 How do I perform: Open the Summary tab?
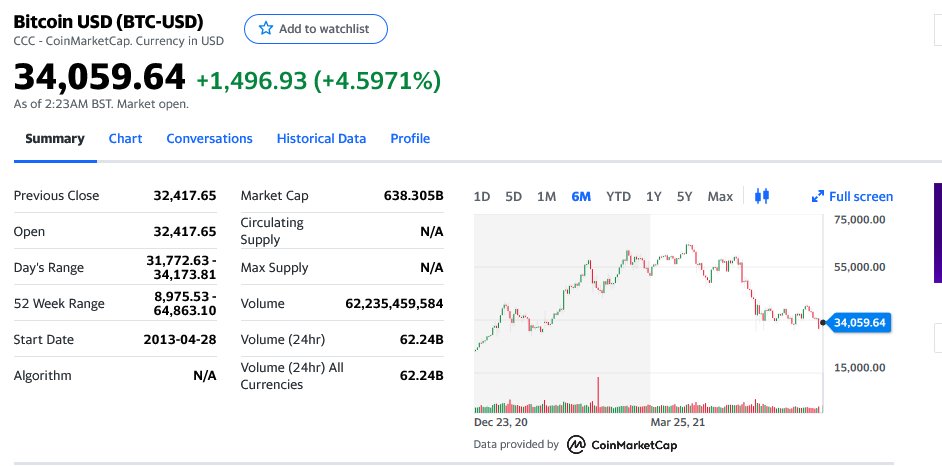coord(55,139)
